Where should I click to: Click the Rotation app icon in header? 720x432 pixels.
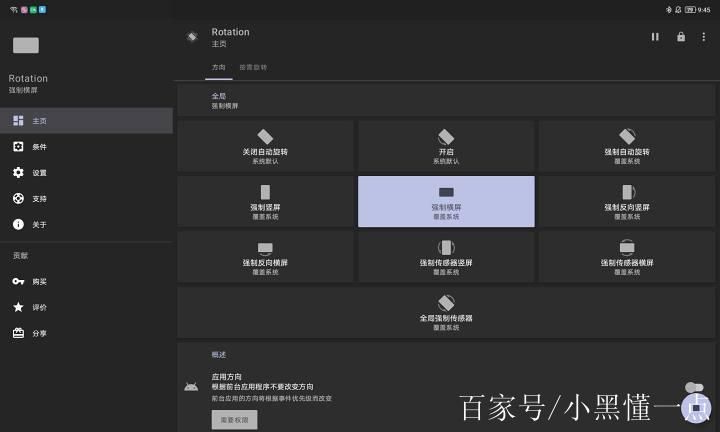coord(192,37)
